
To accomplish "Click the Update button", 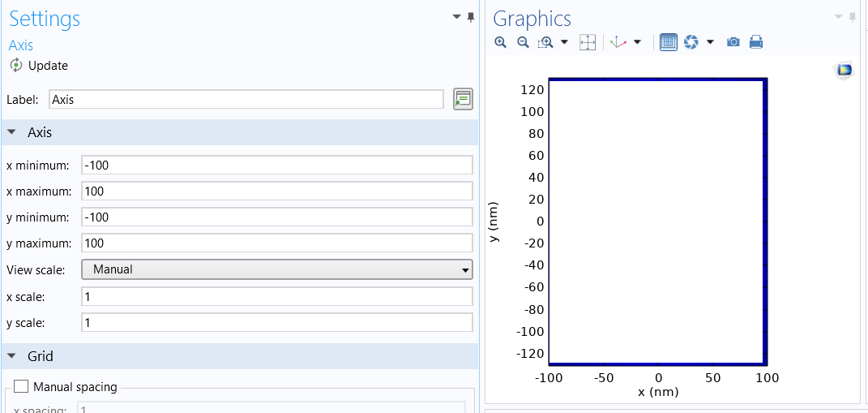I will [x=39, y=66].
